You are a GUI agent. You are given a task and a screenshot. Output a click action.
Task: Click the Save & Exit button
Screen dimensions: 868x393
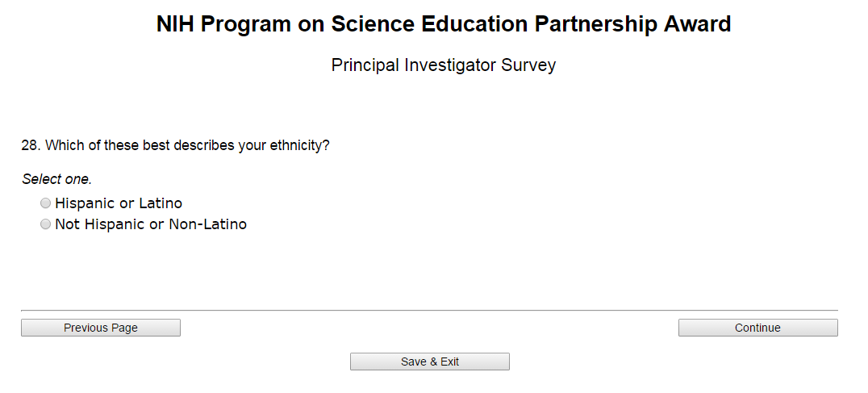coord(430,362)
